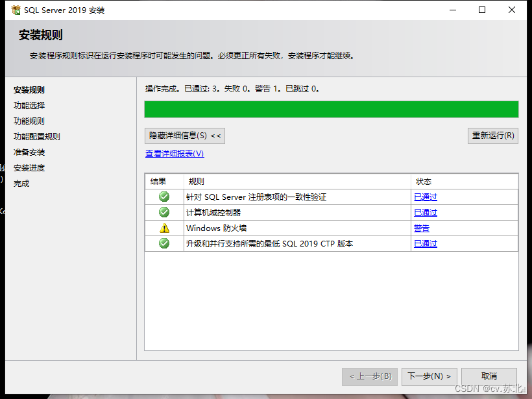
Task: Click the green completed progress bar
Action: point(332,109)
